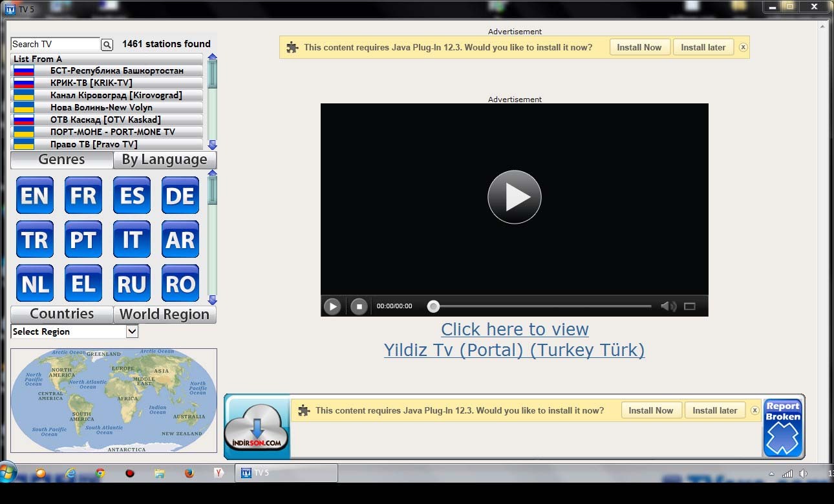834x504 pixels.
Task: Select station БСТ-Республика Башкортостан
Action: pos(107,70)
